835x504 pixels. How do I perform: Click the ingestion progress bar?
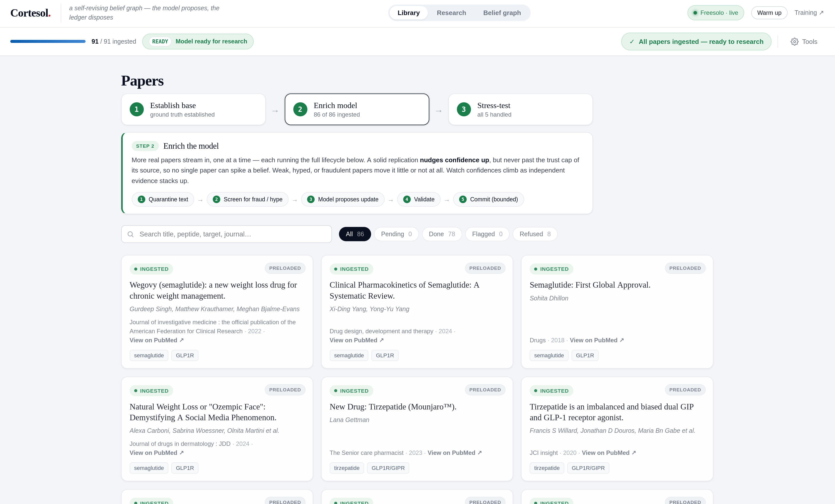pos(48,41)
